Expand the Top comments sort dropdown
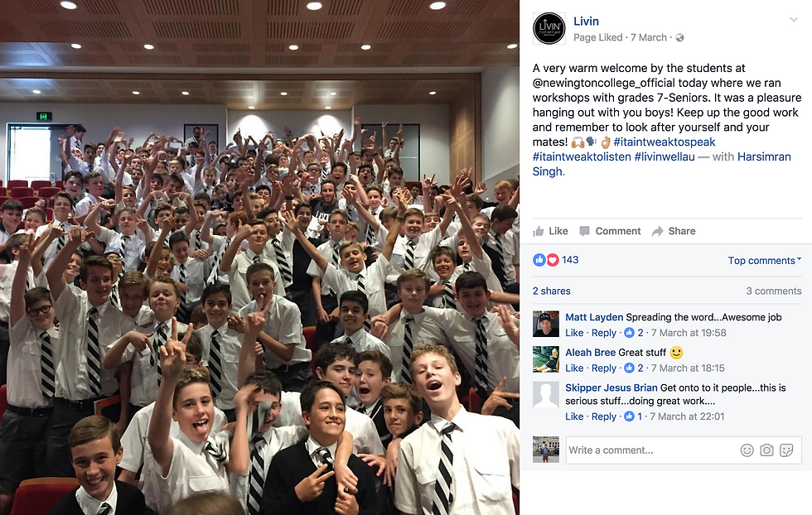 (x=764, y=260)
